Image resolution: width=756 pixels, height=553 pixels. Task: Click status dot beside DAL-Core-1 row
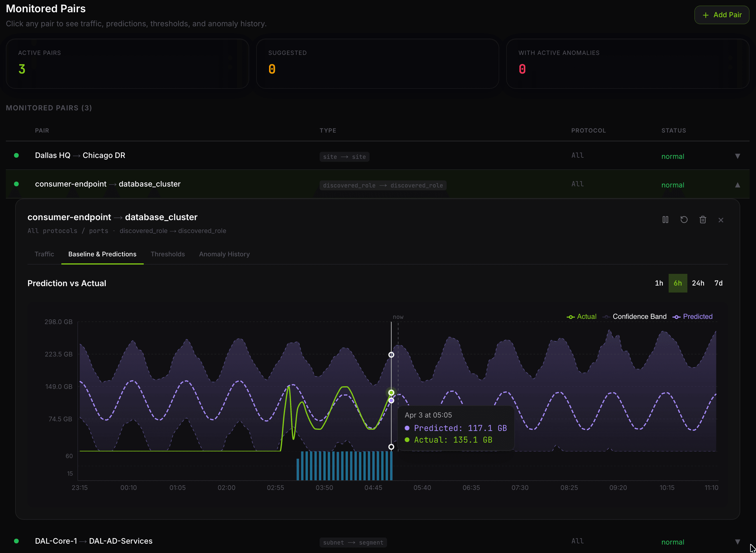pos(16,541)
